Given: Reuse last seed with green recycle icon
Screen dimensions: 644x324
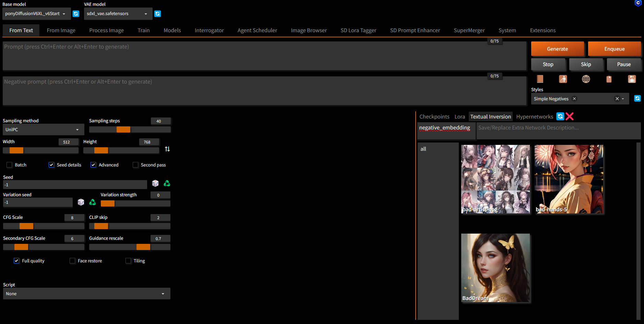Looking at the screenshot, I should point(167,183).
